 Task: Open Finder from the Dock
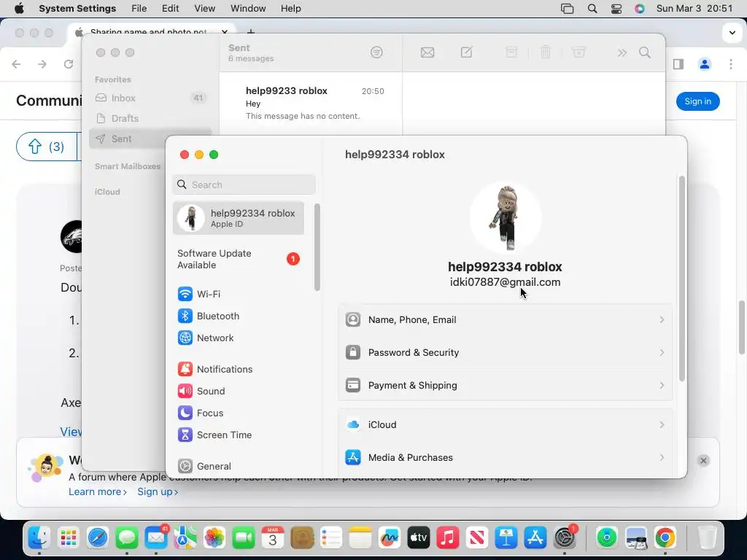[x=39, y=537]
